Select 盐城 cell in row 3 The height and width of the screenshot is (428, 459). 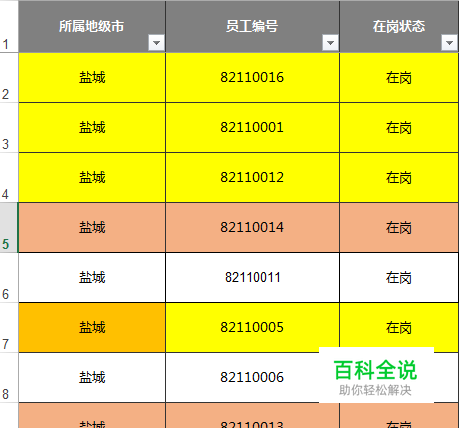tap(92, 128)
